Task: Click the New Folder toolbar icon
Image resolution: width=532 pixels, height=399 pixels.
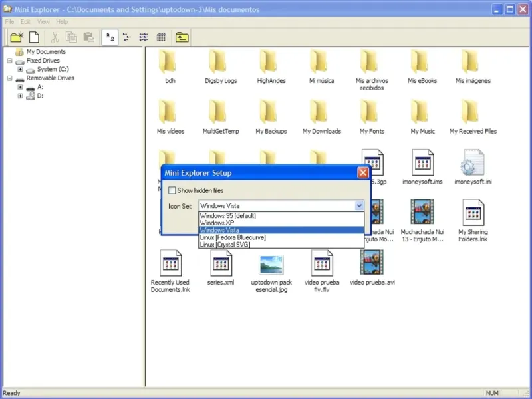Action: pyautogui.click(x=17, y=37)
